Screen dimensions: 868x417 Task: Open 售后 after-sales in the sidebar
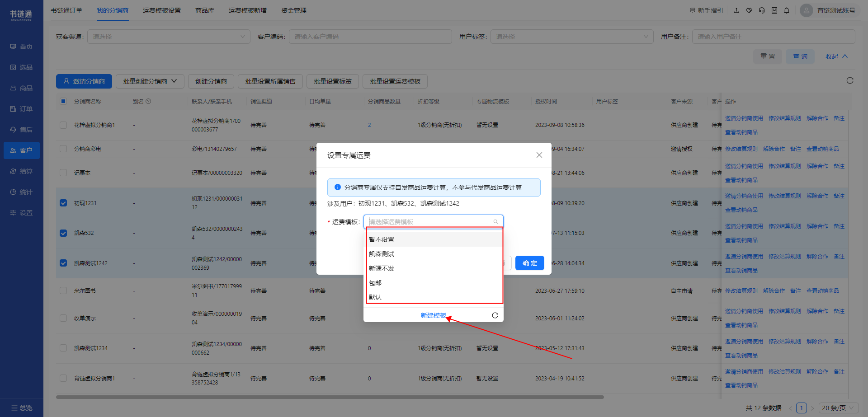[x=21, y=130]
